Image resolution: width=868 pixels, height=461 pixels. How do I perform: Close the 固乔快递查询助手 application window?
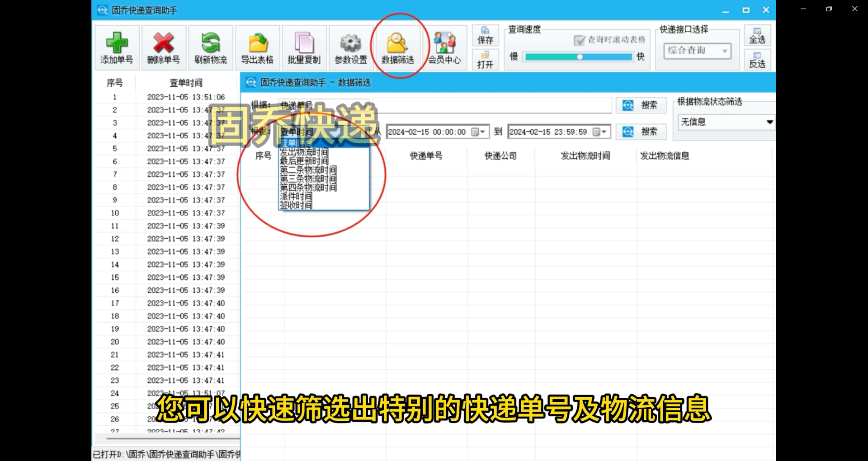click(x=766, y=10)
